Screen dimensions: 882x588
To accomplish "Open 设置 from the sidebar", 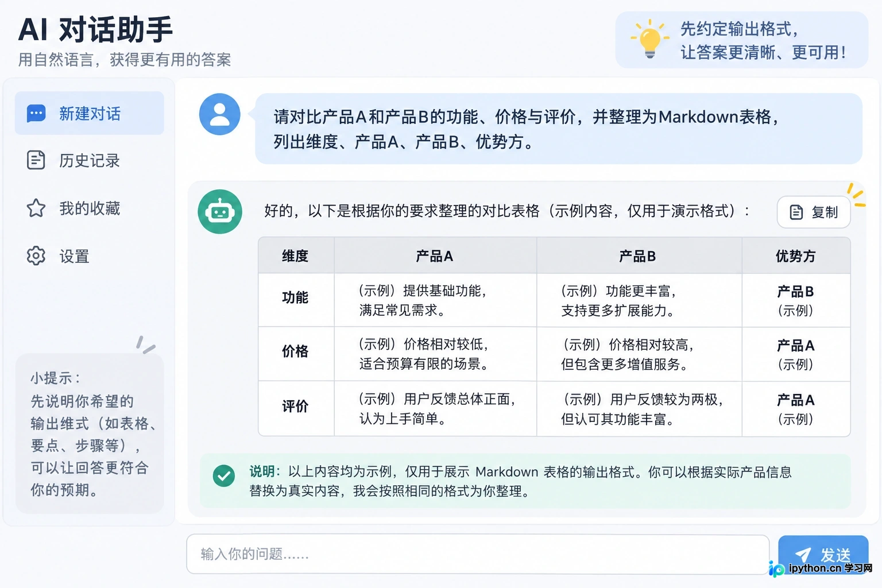I will [90, 256].
